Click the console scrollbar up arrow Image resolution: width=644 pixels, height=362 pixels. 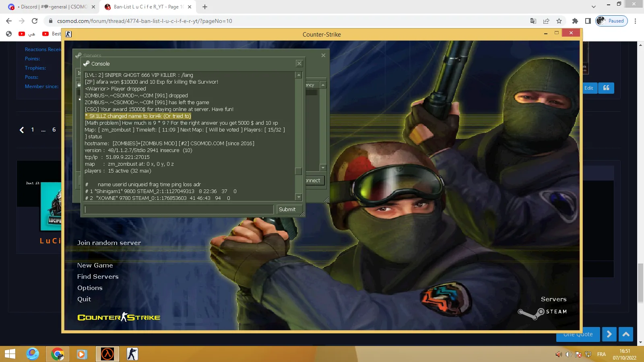tap(299, 75)
